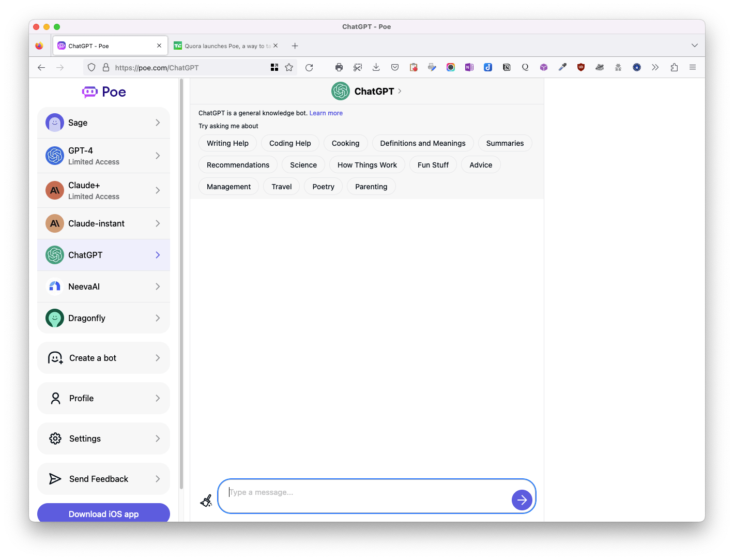This screenshot has width=734, height=560.
Task: Click the broom clear-context icon
Action: click(206, 500)
